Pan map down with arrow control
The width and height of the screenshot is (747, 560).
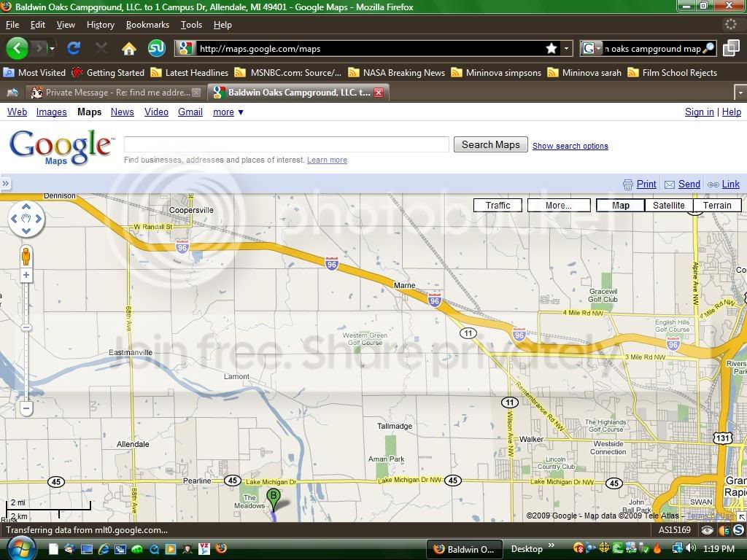[26, 231]
